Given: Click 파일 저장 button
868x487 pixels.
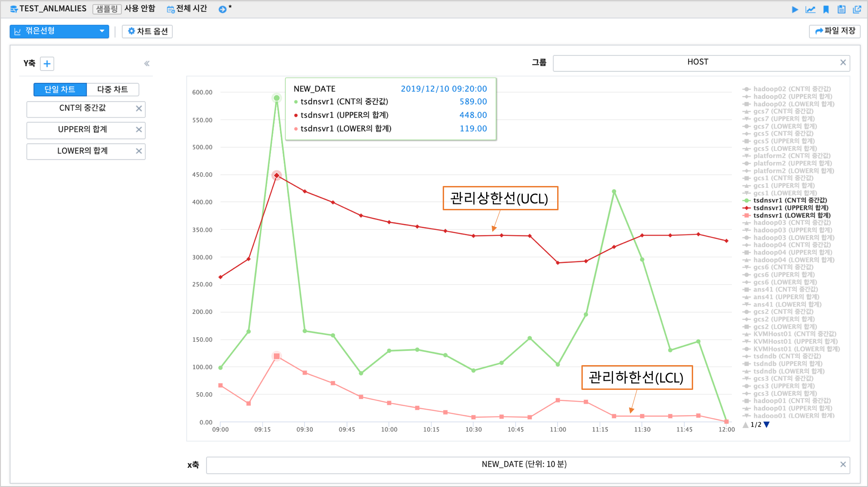Looking at the screenshot, I should (835, 31).
